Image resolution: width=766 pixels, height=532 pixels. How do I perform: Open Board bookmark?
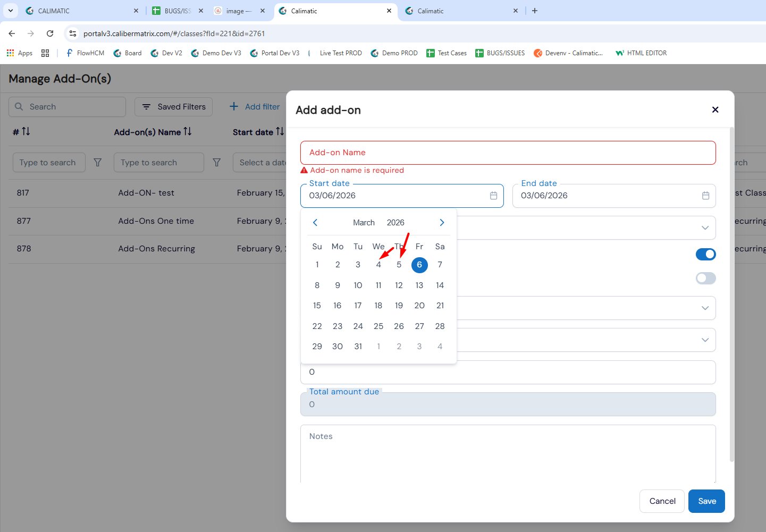pos(128,53)
